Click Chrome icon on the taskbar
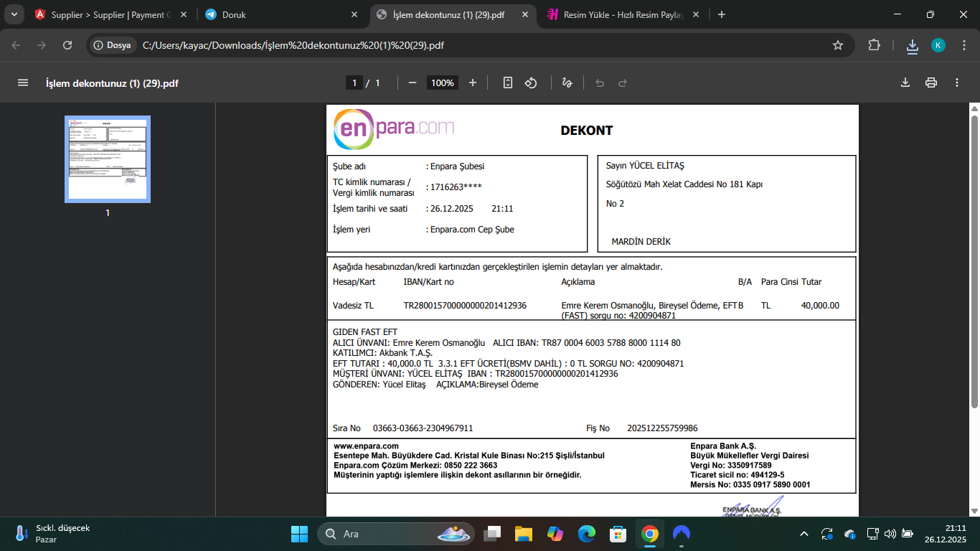The width and height of the screenshot is (980, 551). (x=650, y=534)
